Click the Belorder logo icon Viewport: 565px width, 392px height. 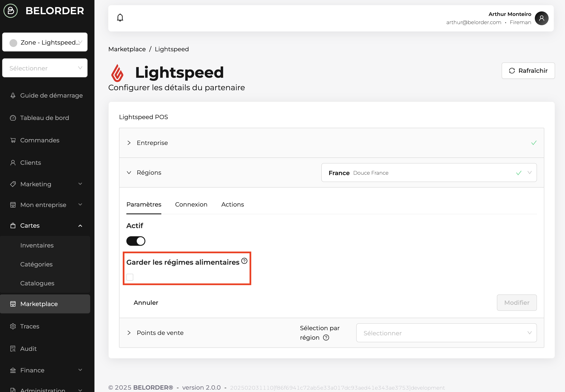point(11,11)
